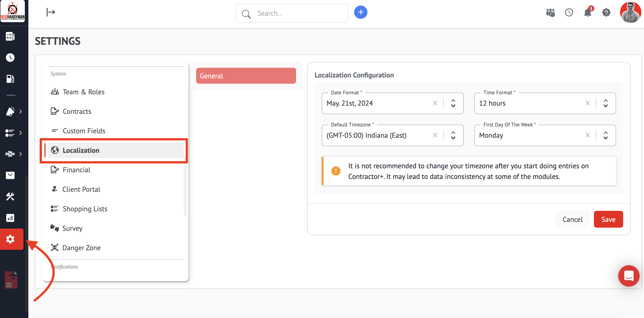The image size is (644, 318).
Task: Open the reports chart icon in the sidebar
Action: tap(10, 218)
